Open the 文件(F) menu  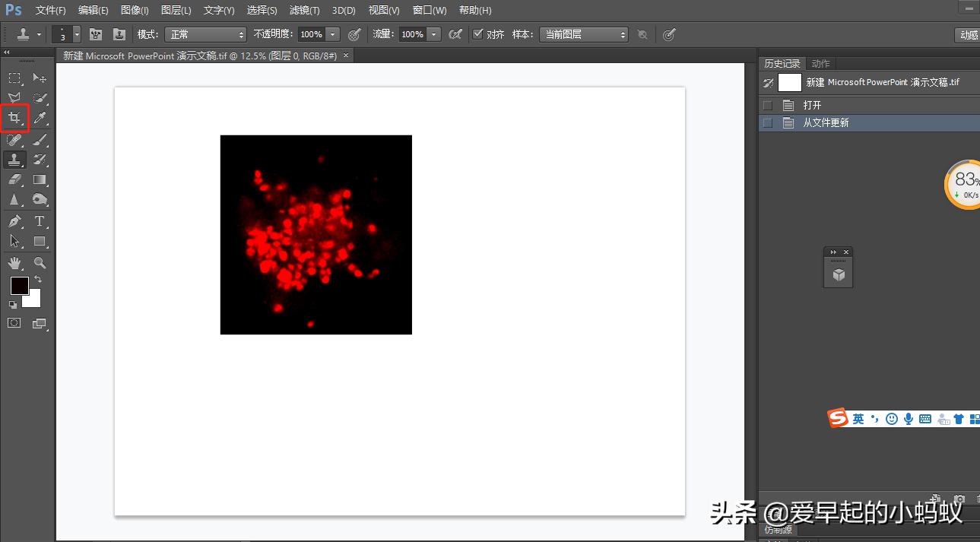click(51, 11)
